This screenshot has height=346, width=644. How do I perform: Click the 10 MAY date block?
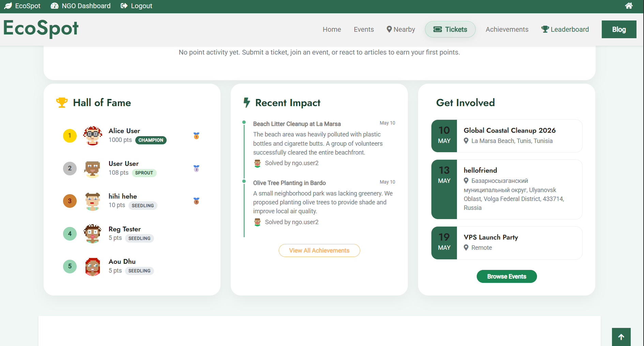[x=444, y=136]
